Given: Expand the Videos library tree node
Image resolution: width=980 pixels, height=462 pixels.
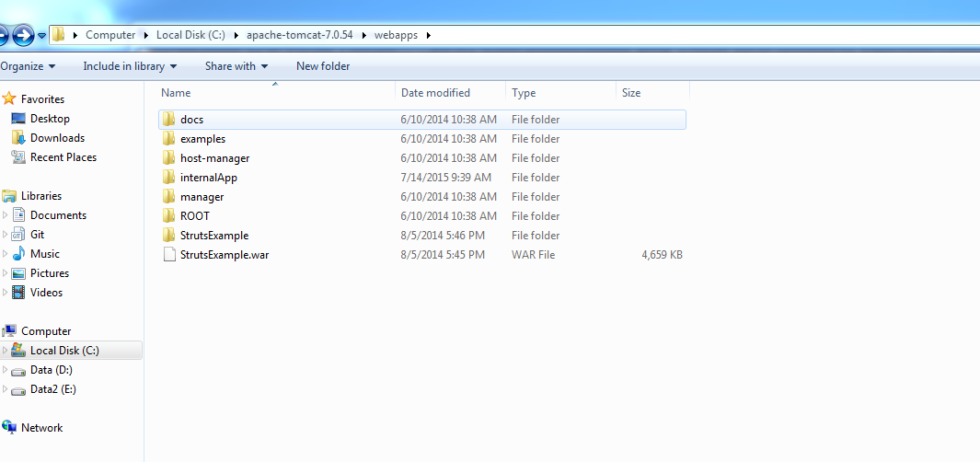Looking at the screenshot, I should click(x=6, y=293).
